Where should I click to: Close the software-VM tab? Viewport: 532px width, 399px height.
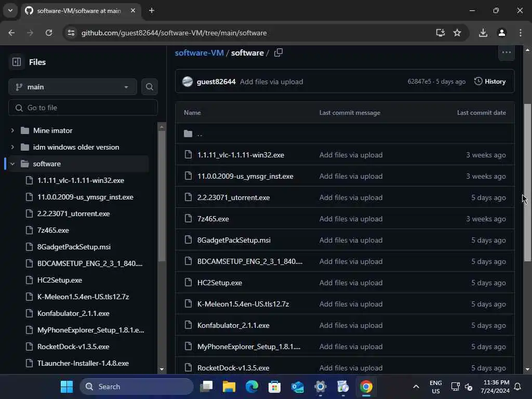pos(133,10)
